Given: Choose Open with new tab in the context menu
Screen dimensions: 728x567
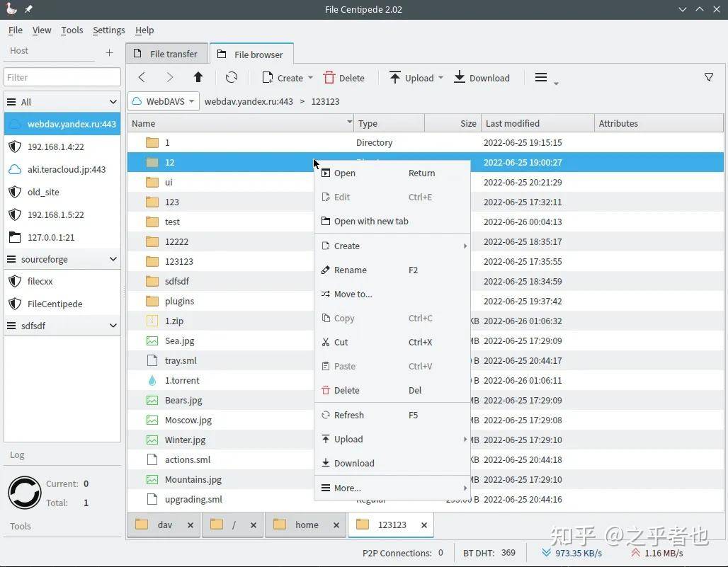Looking at the screenshot, I should click(x=392, y=222).
